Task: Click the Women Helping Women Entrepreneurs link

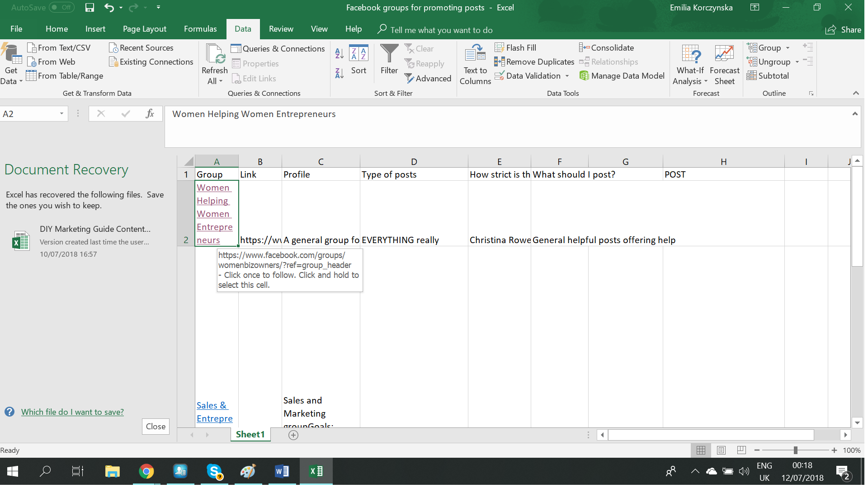Action: 214,214
